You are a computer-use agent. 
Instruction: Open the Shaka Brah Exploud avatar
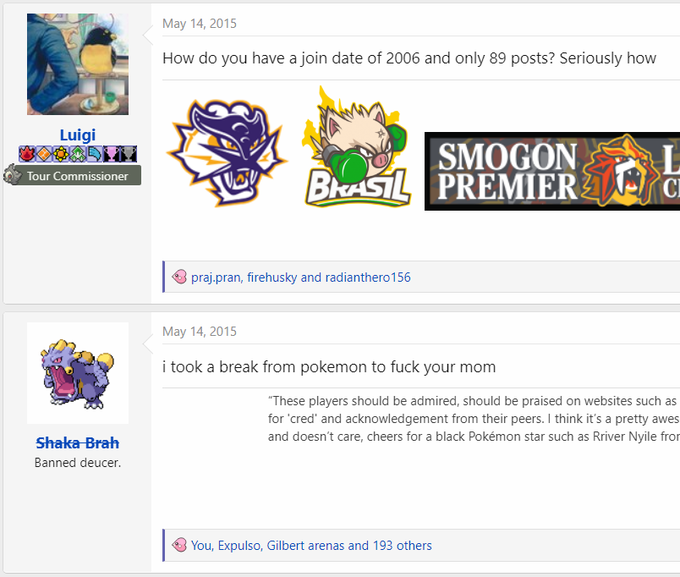point(77,372)
